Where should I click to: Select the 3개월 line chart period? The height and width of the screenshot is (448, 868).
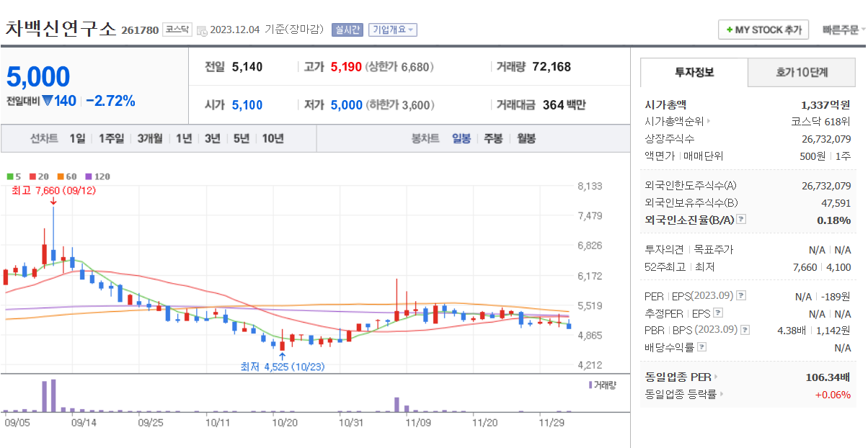[150, 138]
